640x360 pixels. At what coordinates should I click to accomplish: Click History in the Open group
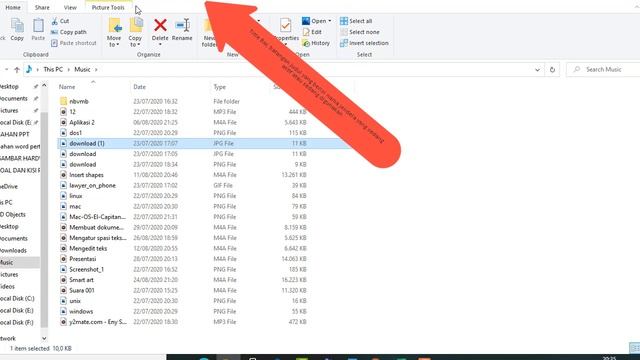(316, 43)
